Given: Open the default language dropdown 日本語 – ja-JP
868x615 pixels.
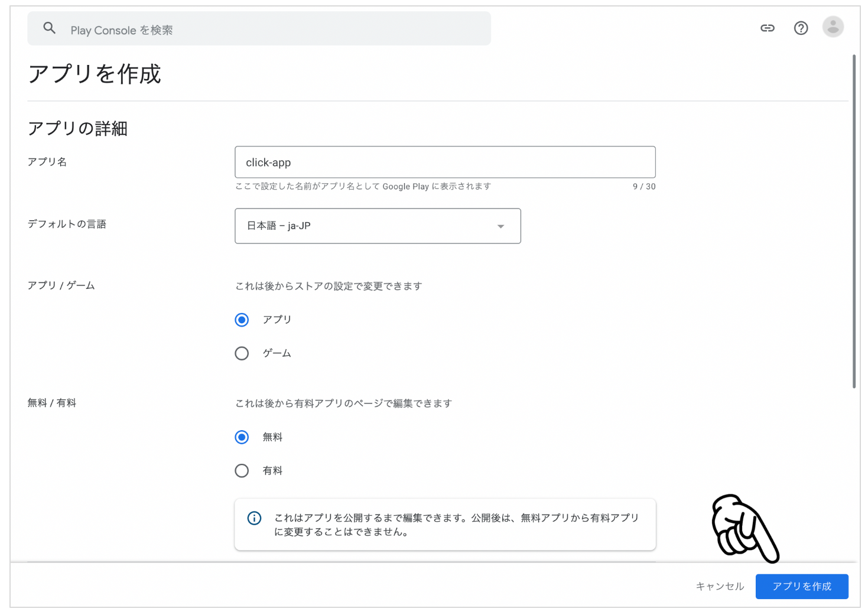Looking at the screenshot, I should pyautogui.click(x=378, y=226).
